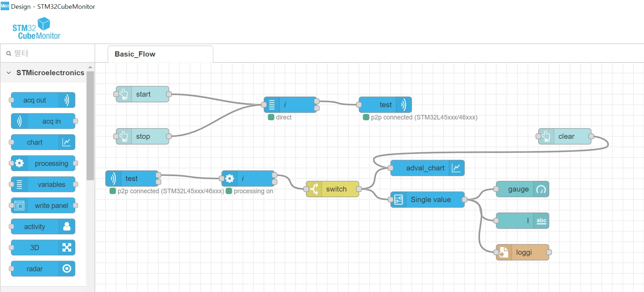Click the 'Design - STM32CubeMonitor' window title text
The image size is (644, 292).
click(x=53, y=7)
